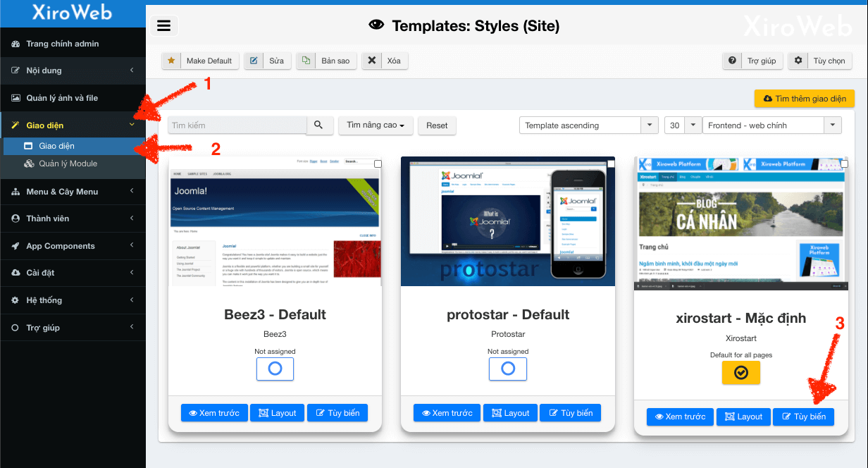The image size is (868, 468).
Task: Expand the Thành viên menu chevron
Action: [132, 218]
